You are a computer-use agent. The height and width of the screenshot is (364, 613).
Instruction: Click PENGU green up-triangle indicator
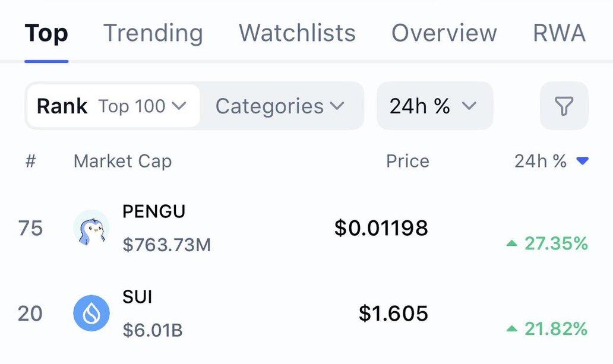click(x=511, y=243)
